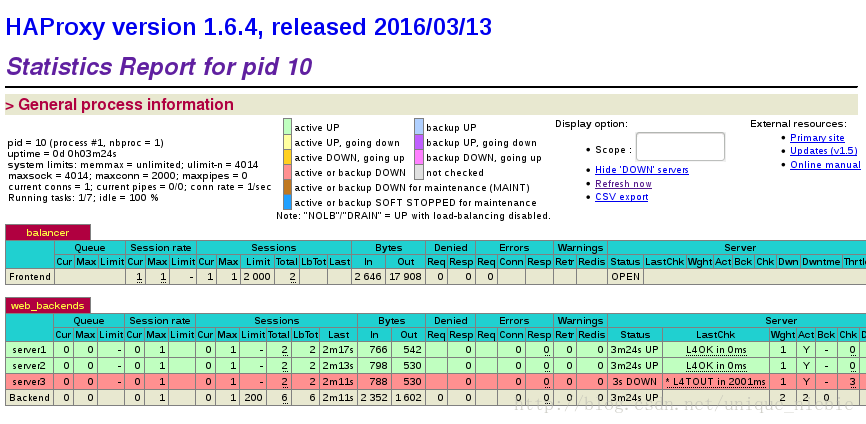The height and width of the screenshot is (424, 866).
Task: Click the backup UP legend color swatch
Action: (x=419, y=127)
